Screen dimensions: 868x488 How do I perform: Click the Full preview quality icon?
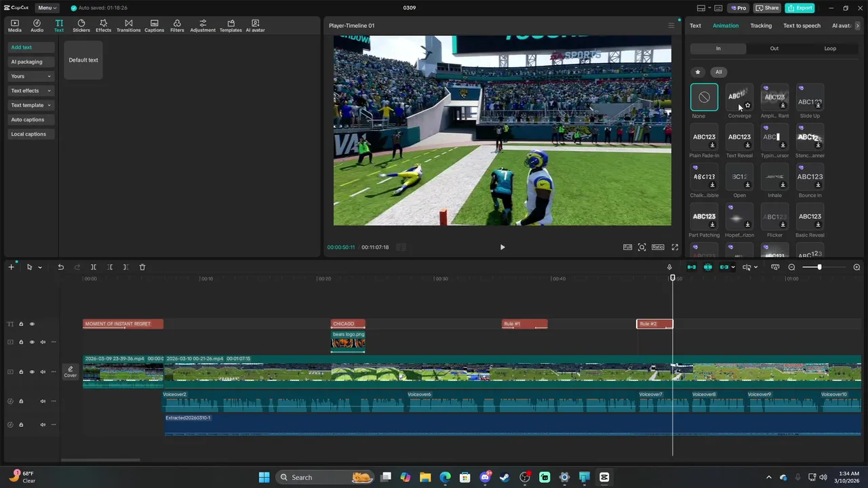point(628,247)
